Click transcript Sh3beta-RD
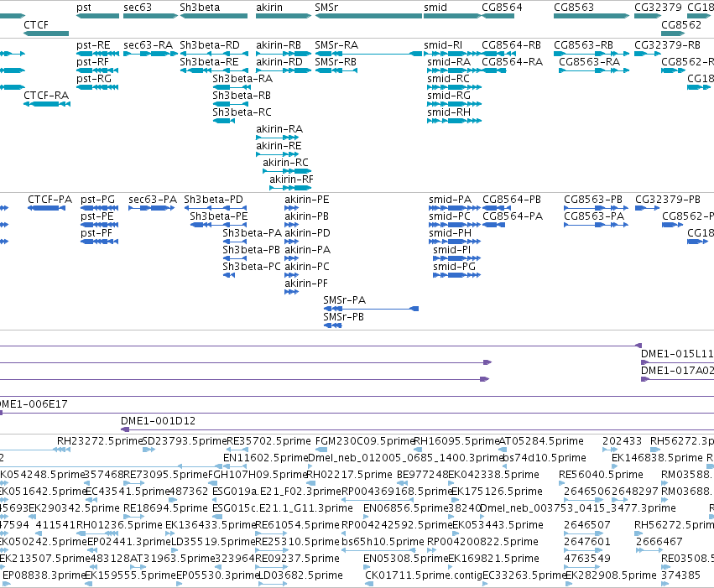Viewport: 714px width, 588px height. [x=210, y=45]
